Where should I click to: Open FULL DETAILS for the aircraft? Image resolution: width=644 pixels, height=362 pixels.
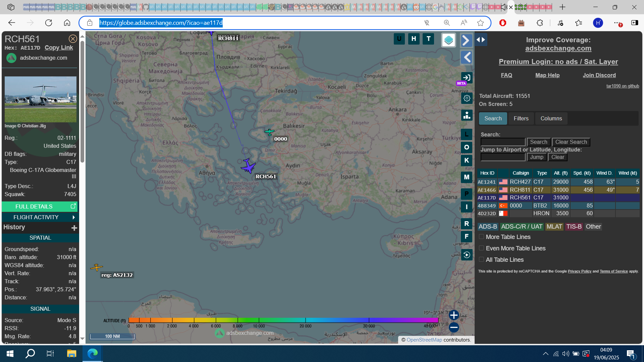pyautogui.click(x=40, y=207)
